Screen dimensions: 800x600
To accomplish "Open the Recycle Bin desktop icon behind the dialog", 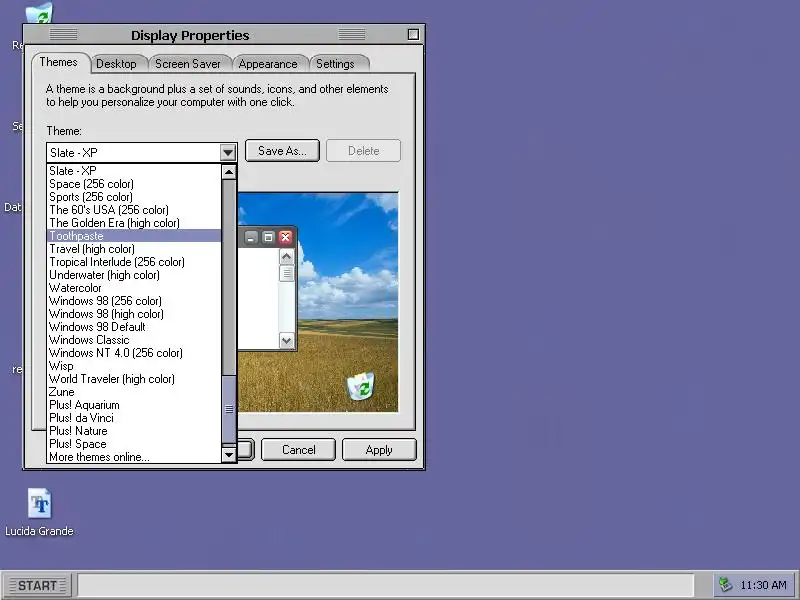I will pos(39,13).
